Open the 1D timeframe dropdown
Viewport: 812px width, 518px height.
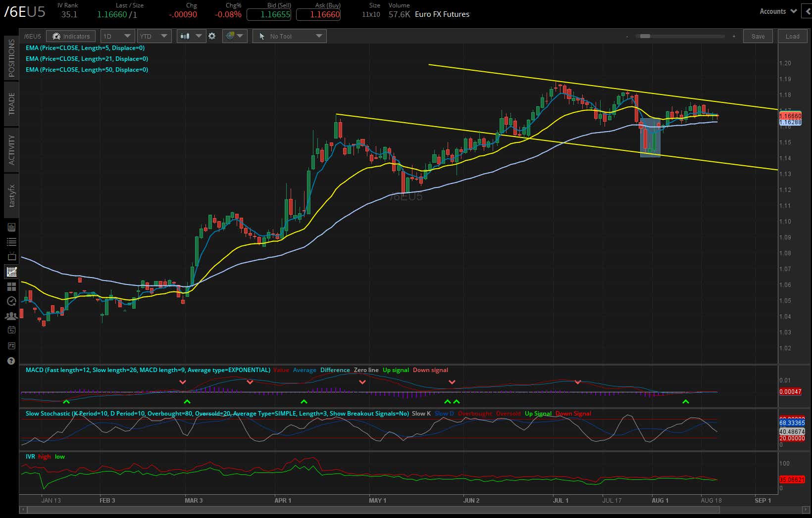point(117,36)
